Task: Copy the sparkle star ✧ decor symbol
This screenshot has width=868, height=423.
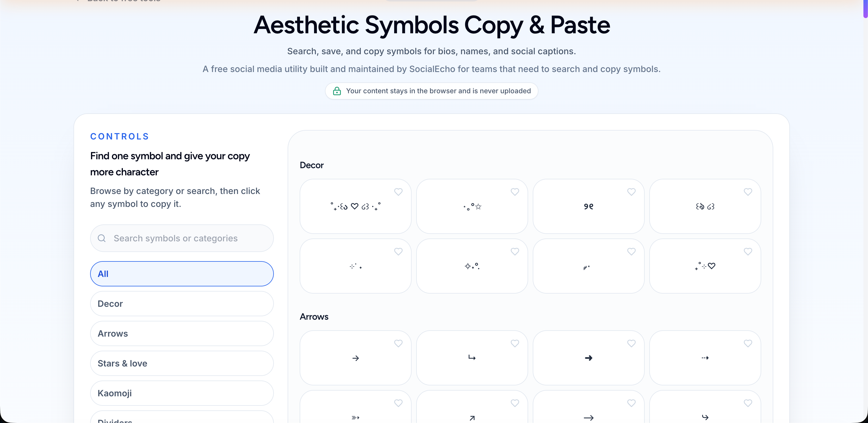Action: point(472,266)
